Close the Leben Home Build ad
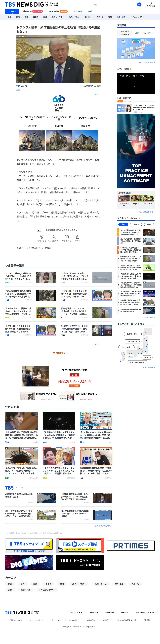 pos(98,94)
